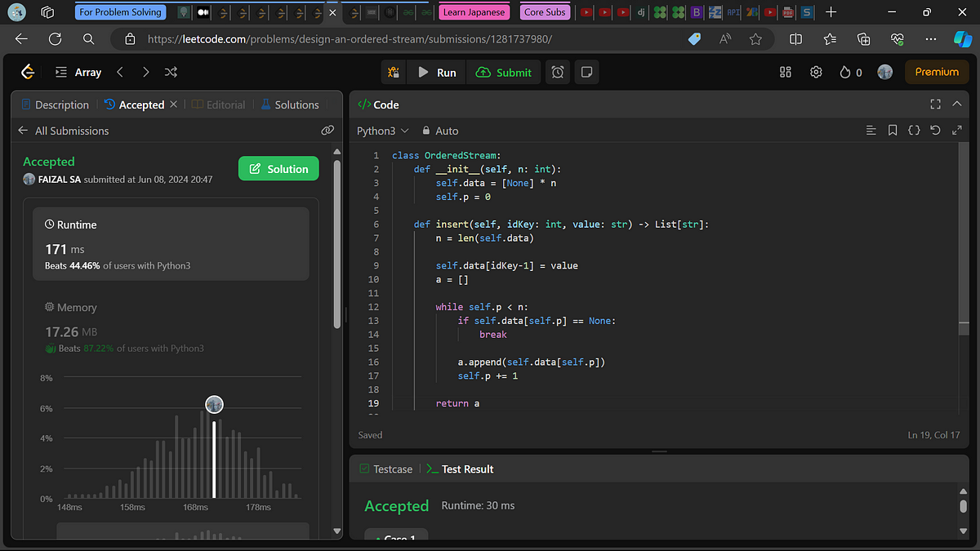The width and height of the screenshot is (980, 551).
Task: Expand editor with diagonal arrows icon
Action: pyautogui.click(x=957, y=131)
